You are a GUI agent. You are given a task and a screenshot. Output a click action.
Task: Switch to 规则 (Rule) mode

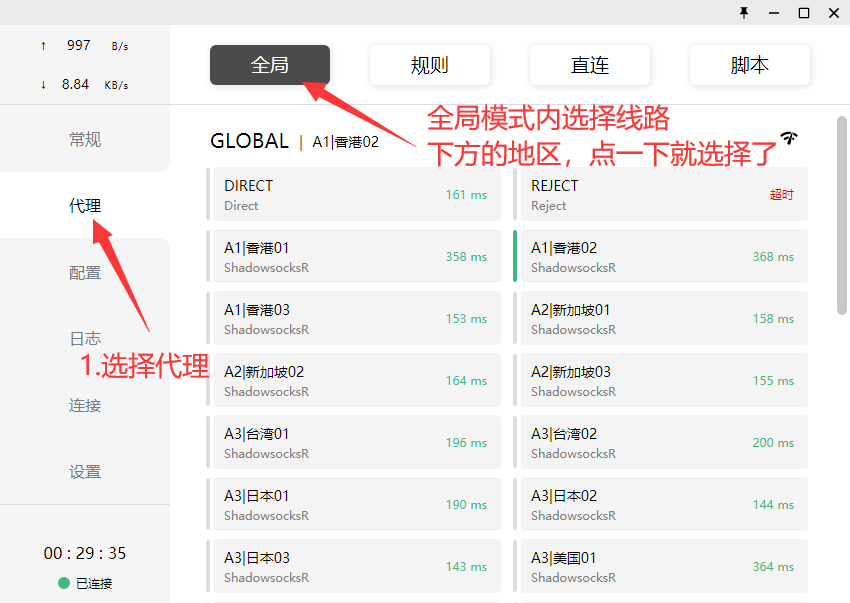pyautogui.click(x=430, y=65)
